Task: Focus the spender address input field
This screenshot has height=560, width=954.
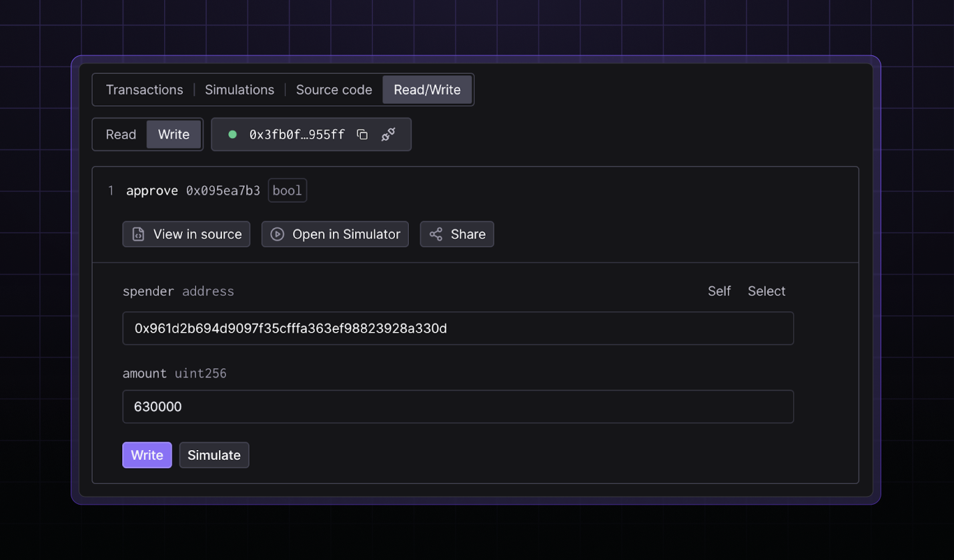Action: [458, 329]
